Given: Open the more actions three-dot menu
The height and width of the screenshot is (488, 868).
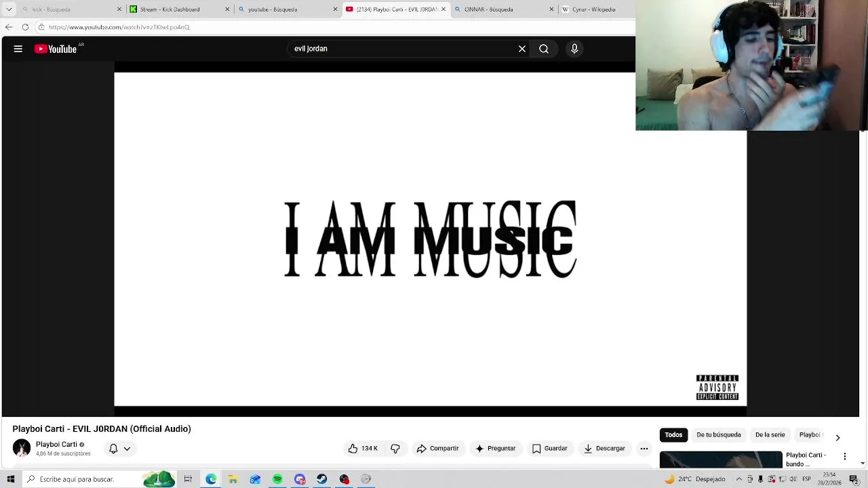Looking at the screenshot, I should [x=644, y=449].
